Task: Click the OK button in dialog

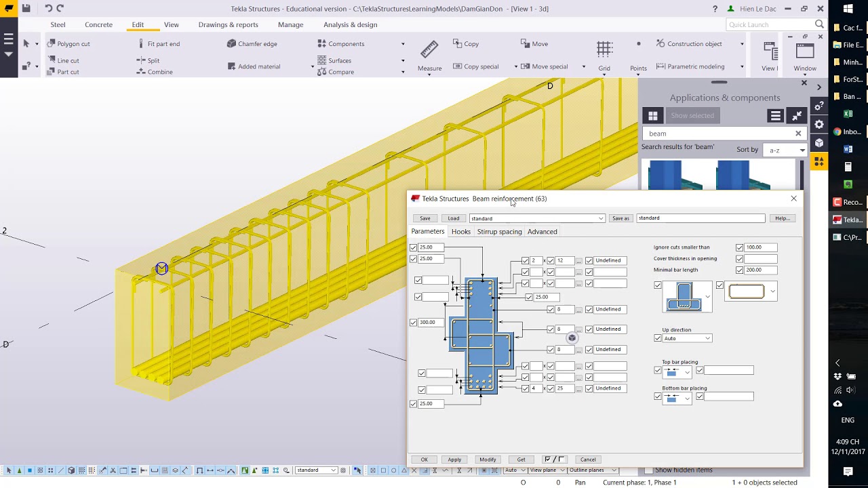Action: (425, 460)
